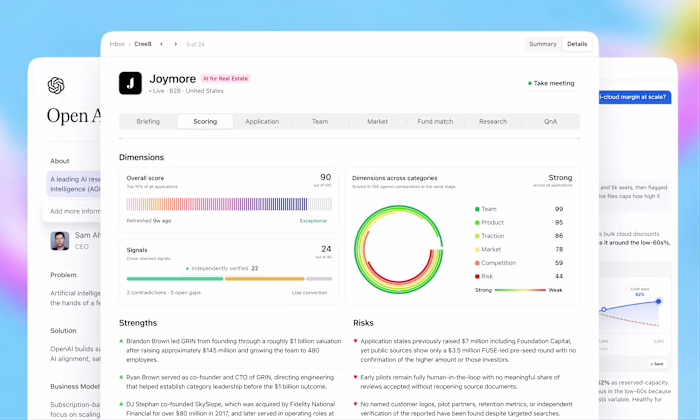
Task: Click the overall score gradient bar
Action: (x=229, y=204)
